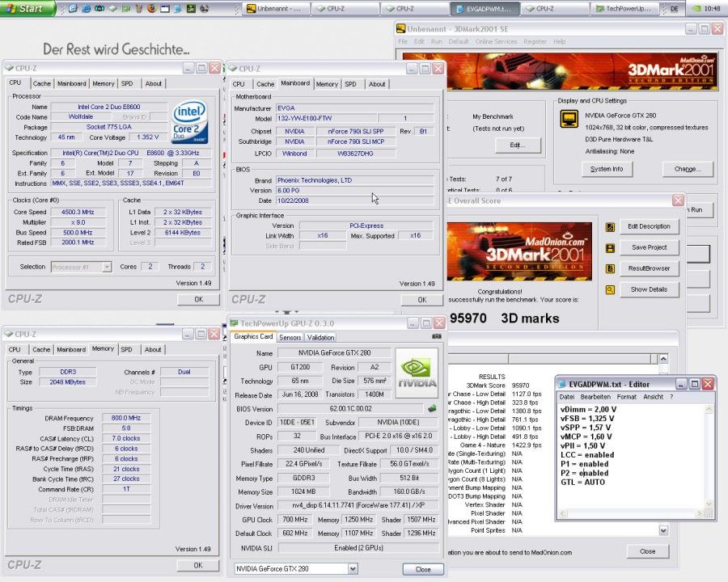Select the Graphics Card tab in GPU-Z
Viewport: 728px width, 582px height.
point(253,336)
